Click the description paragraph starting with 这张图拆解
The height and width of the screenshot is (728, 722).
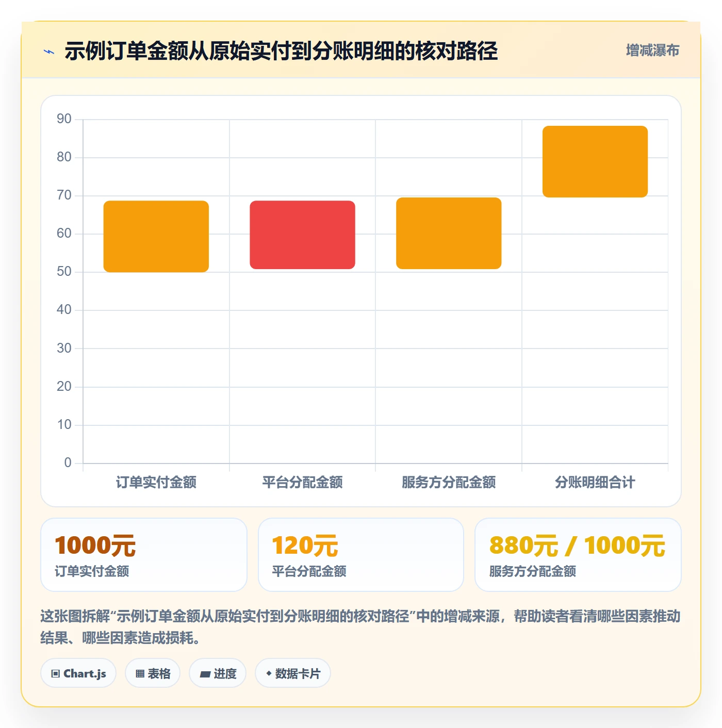pos(360,627)
